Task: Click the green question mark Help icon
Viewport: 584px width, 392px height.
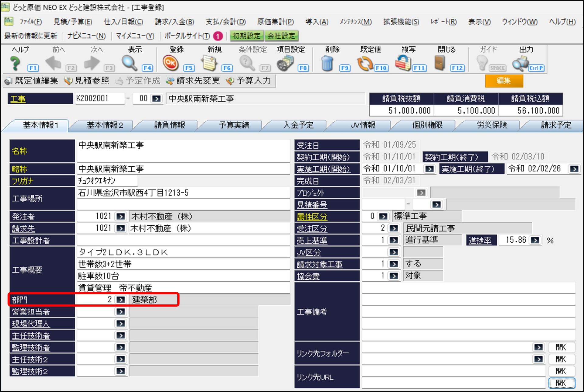Action: point(15,63)
